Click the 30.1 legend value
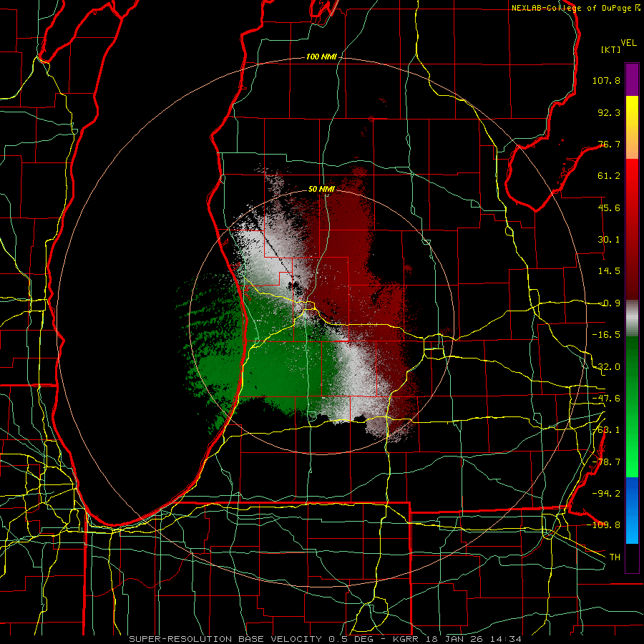The height and width of the screenshot is (644, 644). coord(609,240)
